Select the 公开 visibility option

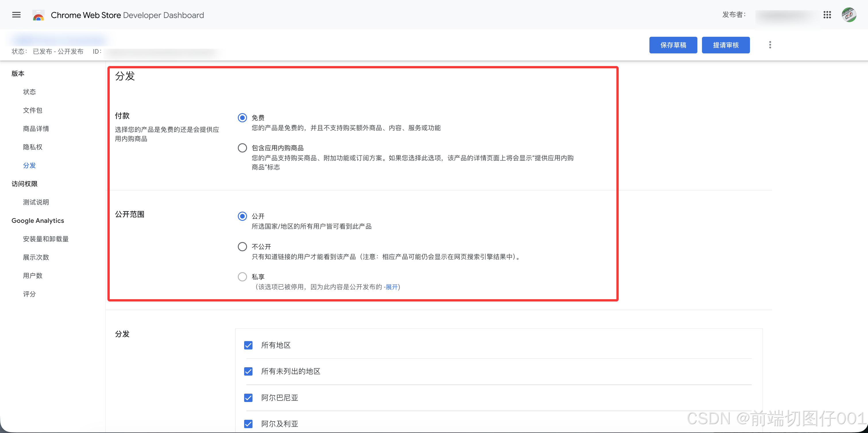242,216
